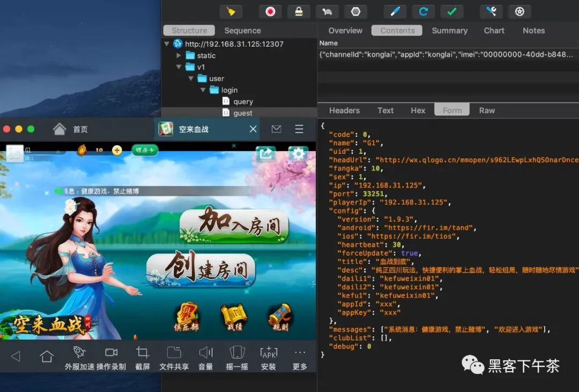Click the broom clear-session icon in Charles
The height and width of the screenshot is (392, 579).
231,12
